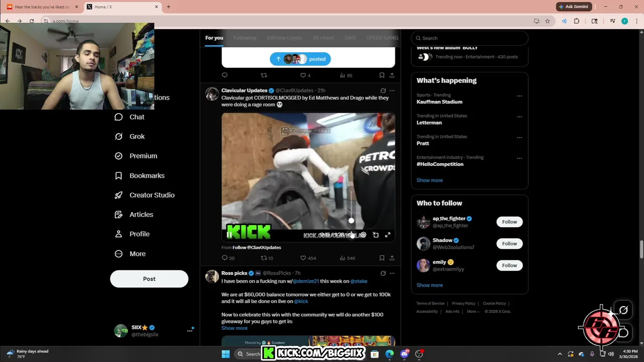The width and height of the screenshot is (644, 362).
Task: Bookmark the Clavicular Updates post
Action: point(382,258)
